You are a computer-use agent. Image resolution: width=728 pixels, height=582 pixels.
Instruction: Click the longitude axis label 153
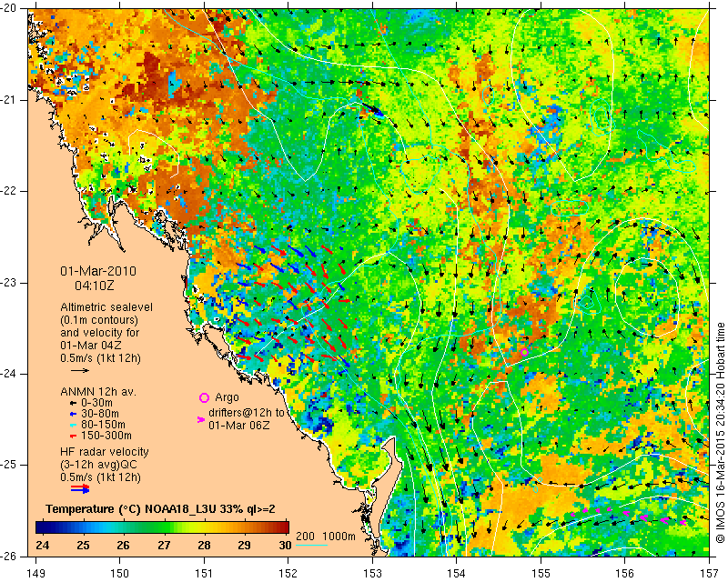[373, 574]
